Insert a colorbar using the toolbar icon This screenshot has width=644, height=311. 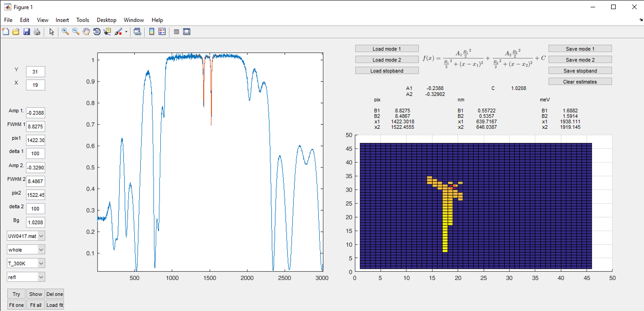coord(152,32)
